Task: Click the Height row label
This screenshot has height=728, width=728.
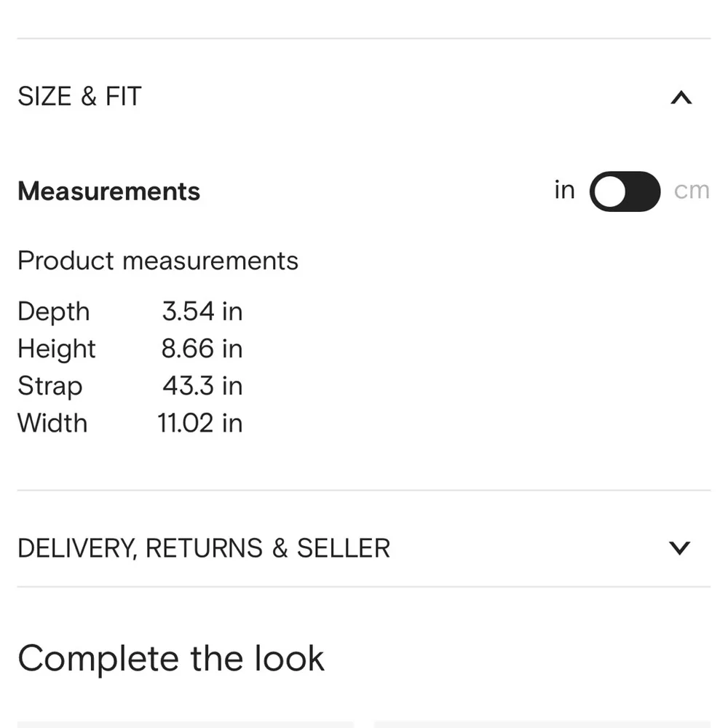Action: [57, 349]
